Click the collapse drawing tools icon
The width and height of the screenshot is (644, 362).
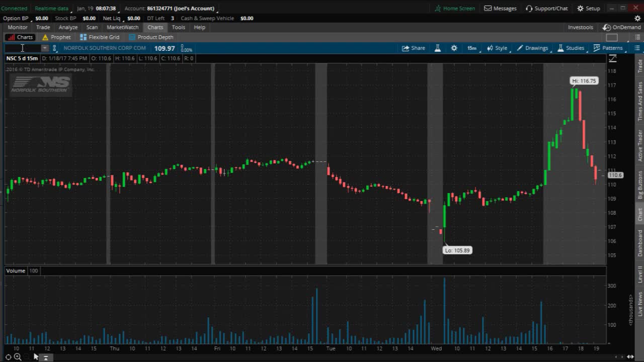click(x=45, y=357)
